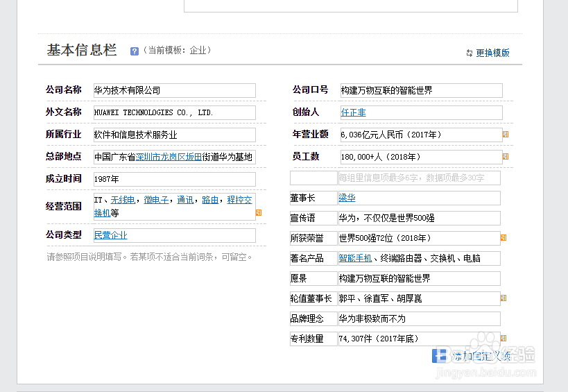The width and height of the screenshot is (568, 392).
Task: Open the 任正非 founder link
Action: (353, 112)
